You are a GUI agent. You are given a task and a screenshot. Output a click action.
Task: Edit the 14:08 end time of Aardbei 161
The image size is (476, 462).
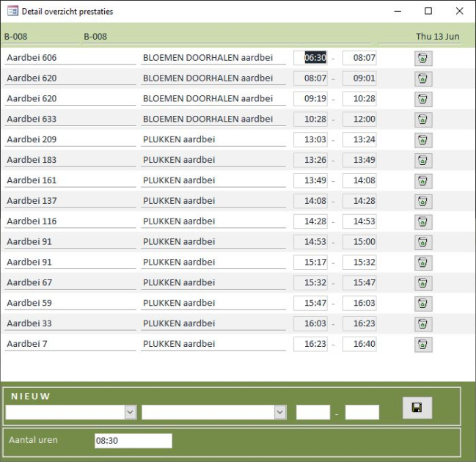click(x=359, y=180)
